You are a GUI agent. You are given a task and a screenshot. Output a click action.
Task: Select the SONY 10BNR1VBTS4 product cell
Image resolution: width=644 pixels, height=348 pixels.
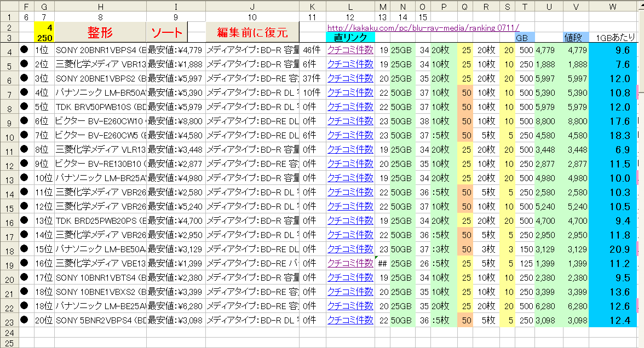click(100, 277)
